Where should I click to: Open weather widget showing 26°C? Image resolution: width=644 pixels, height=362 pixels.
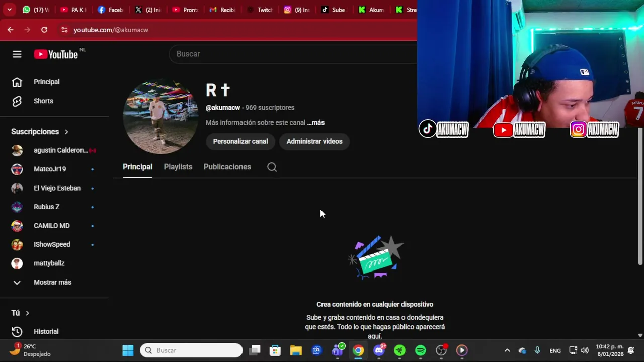pyautogui.click(x=31, y=350)
